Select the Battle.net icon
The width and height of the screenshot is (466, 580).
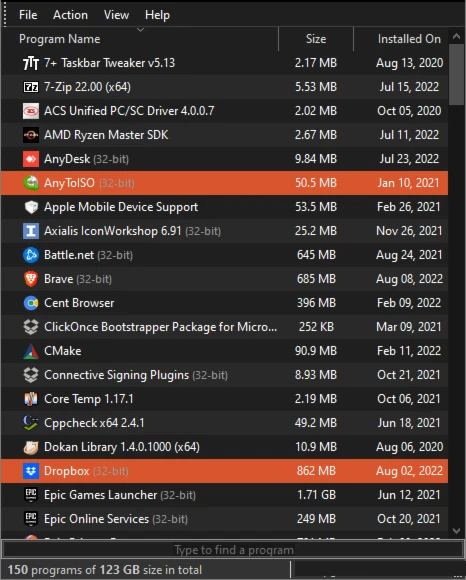point(31,255)
